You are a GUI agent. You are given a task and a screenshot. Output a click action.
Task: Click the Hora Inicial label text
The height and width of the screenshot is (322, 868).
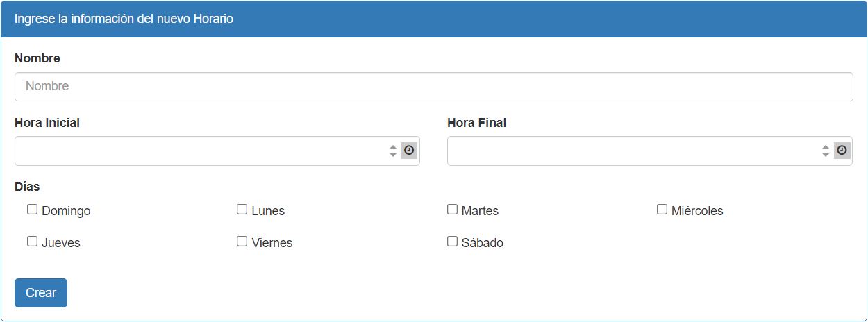point(47,123)
